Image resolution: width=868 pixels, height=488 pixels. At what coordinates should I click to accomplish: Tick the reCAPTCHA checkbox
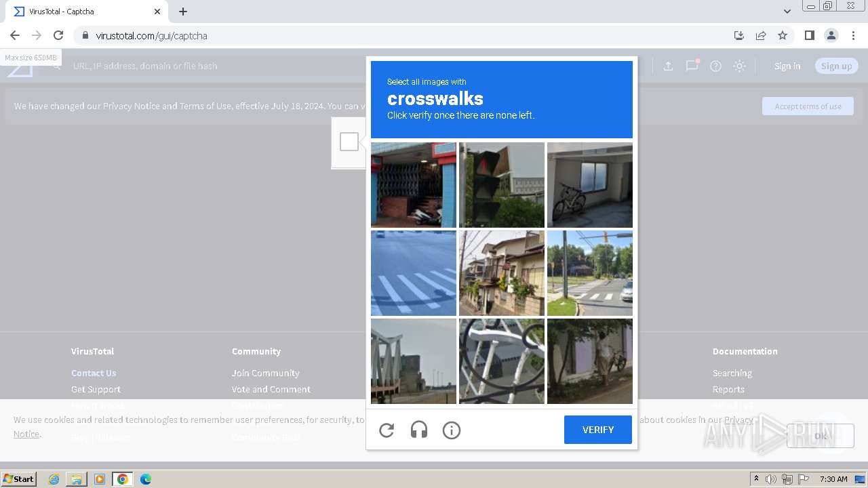point(349,142)
